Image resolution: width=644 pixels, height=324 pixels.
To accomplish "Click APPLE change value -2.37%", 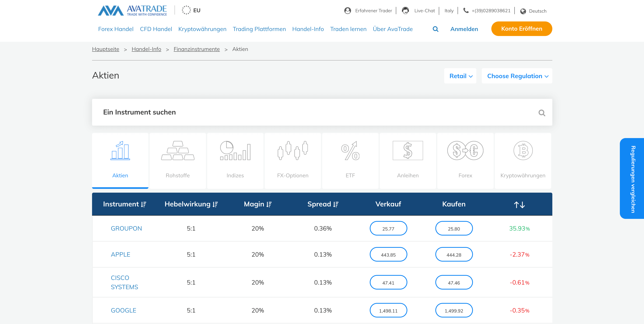I will point(519,254).
